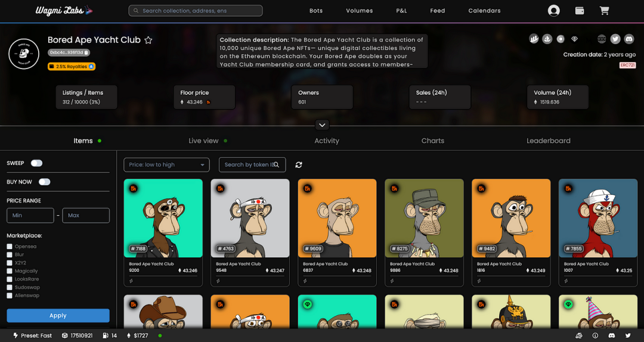Switch to the Live view tab
The width and height of the screenshot is (644, 342).
pyautogui.click(x=203, y=141)
